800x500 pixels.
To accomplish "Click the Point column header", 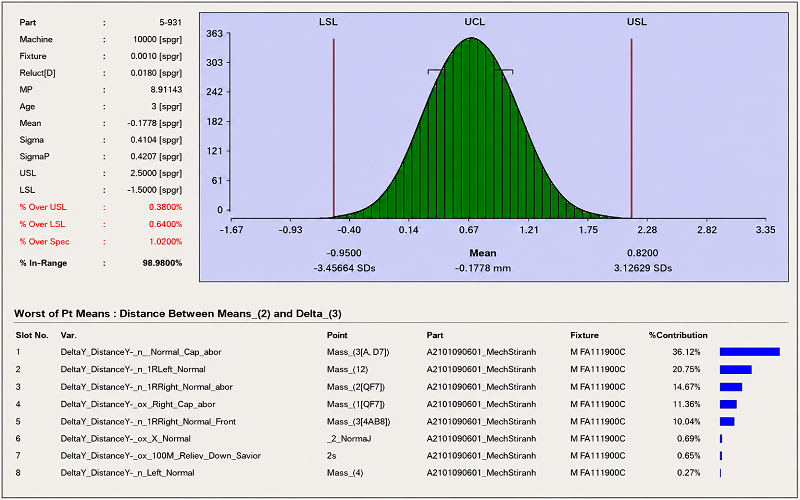I will (337, 335).
